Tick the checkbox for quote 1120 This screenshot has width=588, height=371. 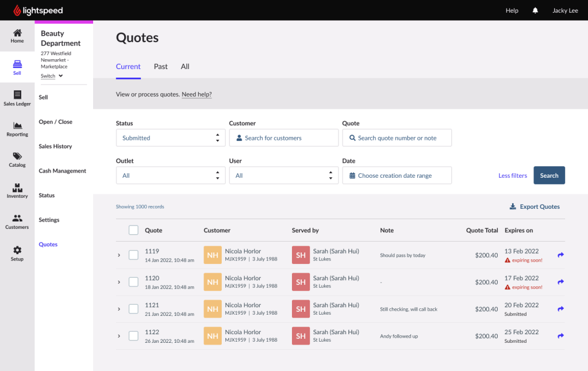click(133, 282)
